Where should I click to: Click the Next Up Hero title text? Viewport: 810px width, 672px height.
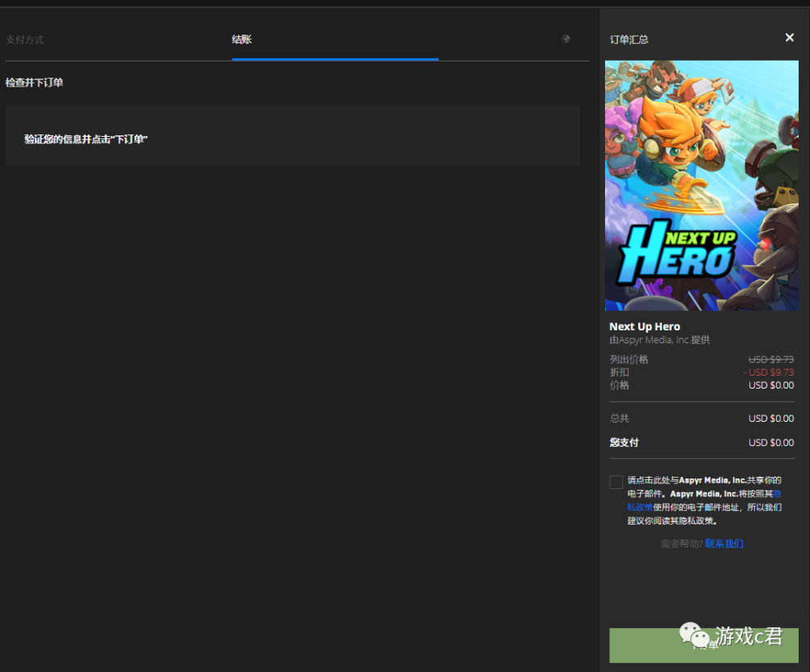tap(646, 326)
